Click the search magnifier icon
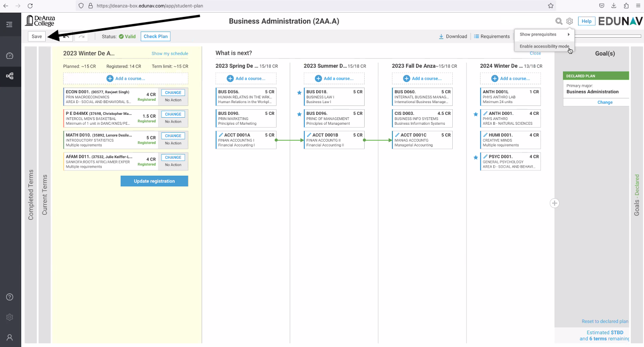The height and width of the screenshot is (347, 644). click(x=559, y=21)
